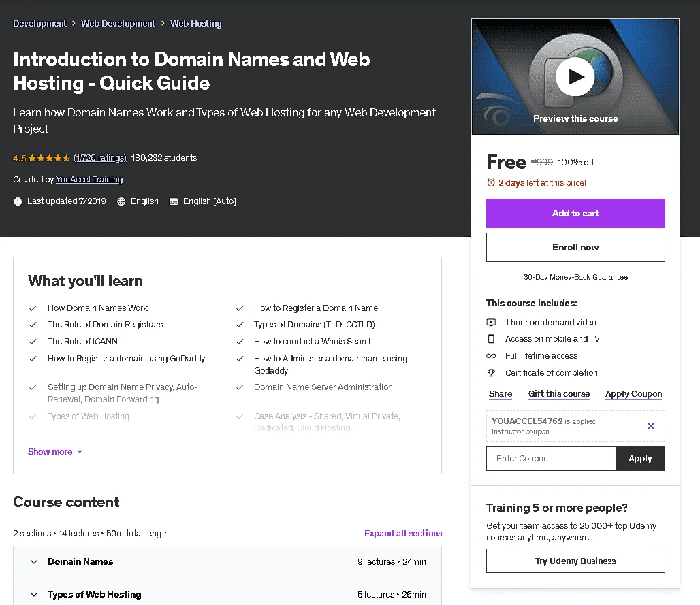Open YouAccel Training instructor page
The height and width of the screenshot is (605, 700).
coord(89,180)
